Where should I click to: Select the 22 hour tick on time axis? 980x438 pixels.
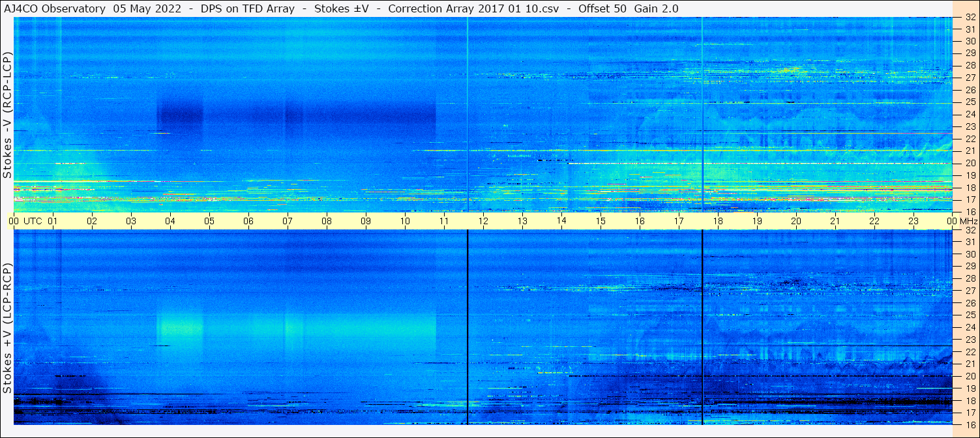[x=874, y=221]
